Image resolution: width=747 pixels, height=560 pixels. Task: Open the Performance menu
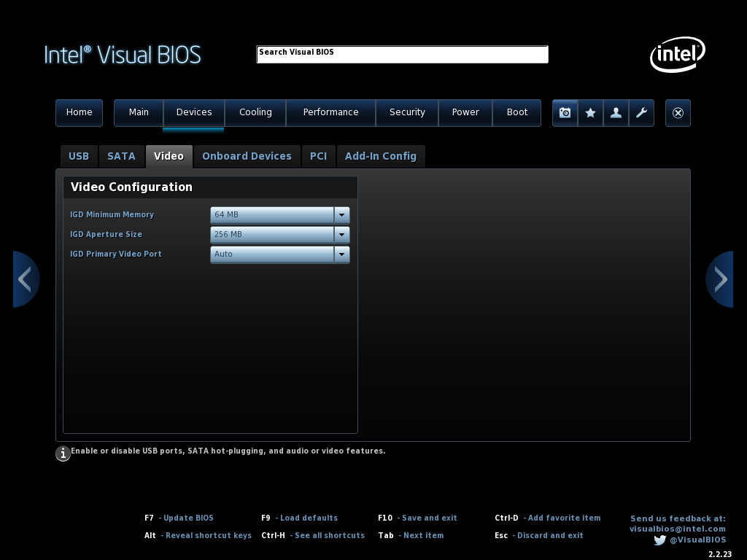(x=330, y=112)
